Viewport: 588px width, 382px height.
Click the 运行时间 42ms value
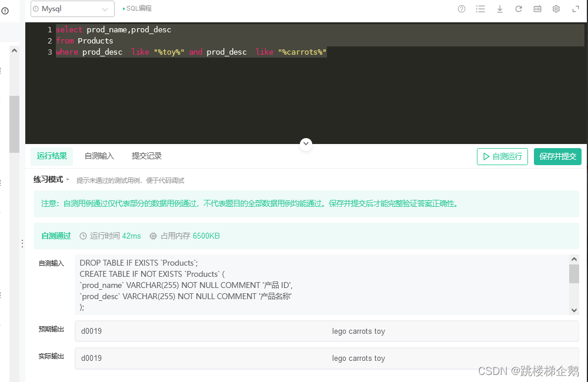pyautogui.click(x=131, y=236)
